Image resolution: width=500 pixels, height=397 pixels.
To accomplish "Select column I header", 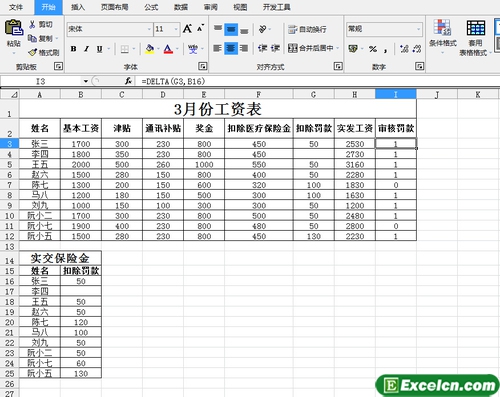I will (x=396, y=94).
